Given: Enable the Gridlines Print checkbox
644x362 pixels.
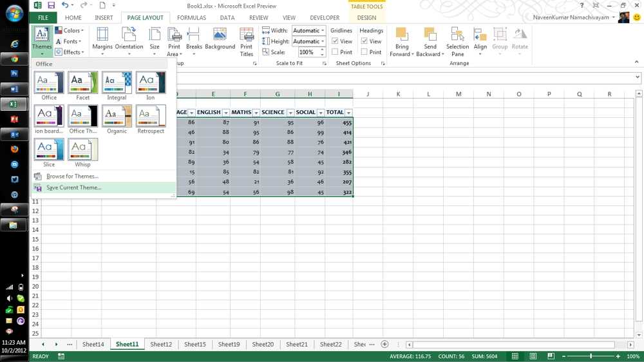Looking at the screenshot, I should click(x=335, y=52).
